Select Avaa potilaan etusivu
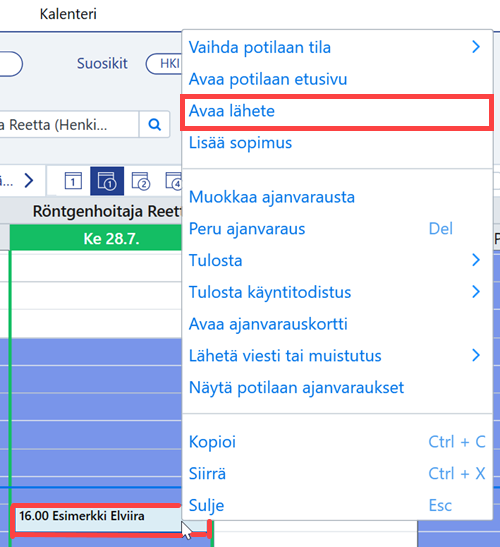The image size is (500, 547). tap(337, 79)
